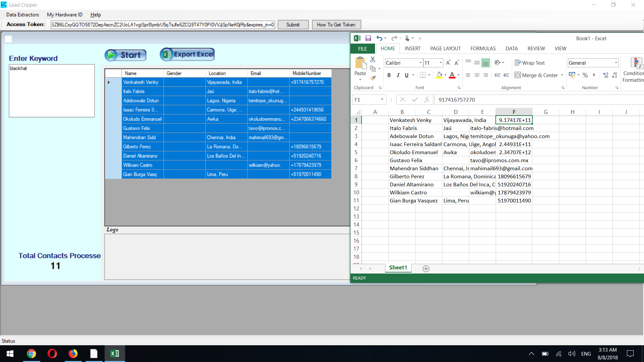Apply italic formatting
The width and height of the screenshot is (644, 362).
point(398,75)
